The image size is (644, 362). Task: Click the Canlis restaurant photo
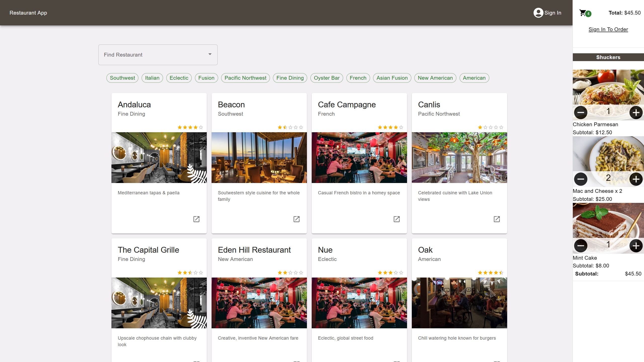[459, 158]
